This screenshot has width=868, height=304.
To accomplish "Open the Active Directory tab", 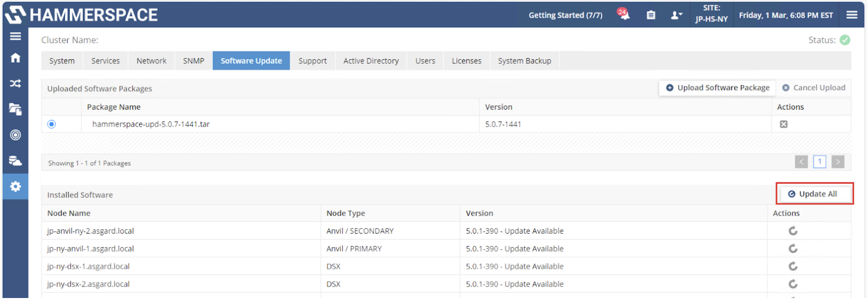I will point(371,61).
